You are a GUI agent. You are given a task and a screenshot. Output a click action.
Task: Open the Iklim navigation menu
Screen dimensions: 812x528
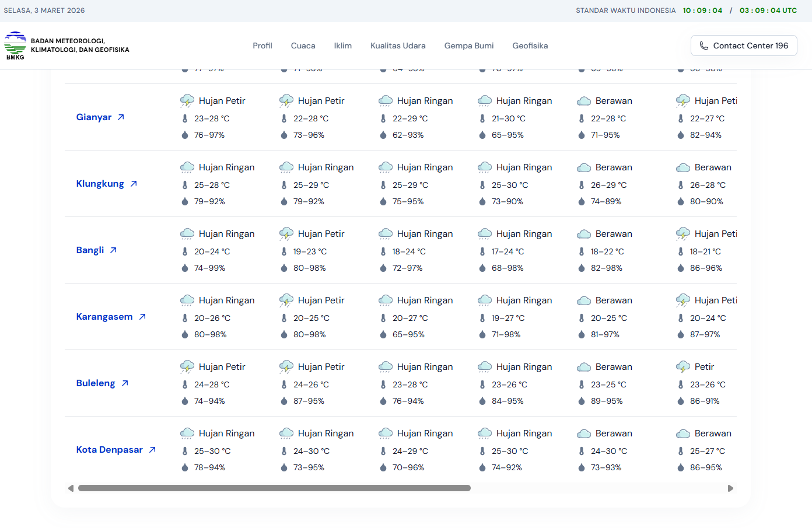click(342, 46)
